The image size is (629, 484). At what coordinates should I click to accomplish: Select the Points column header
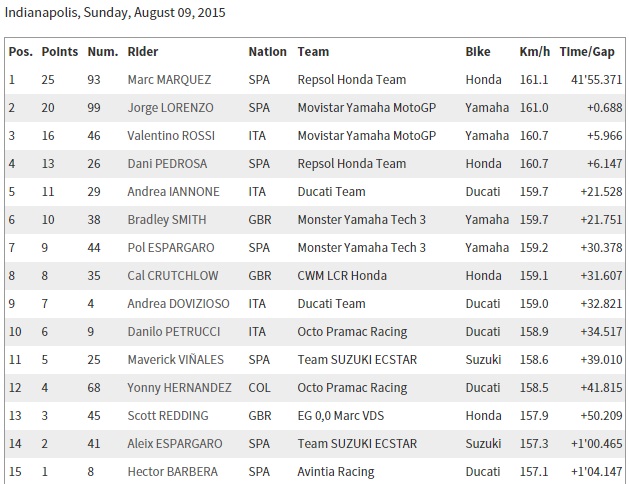click(60, 52)
